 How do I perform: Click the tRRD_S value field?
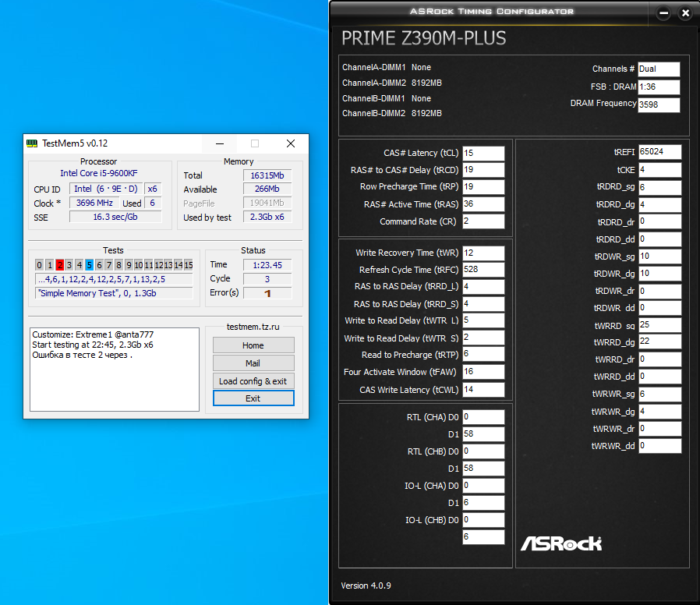click(x=483, y=304)
